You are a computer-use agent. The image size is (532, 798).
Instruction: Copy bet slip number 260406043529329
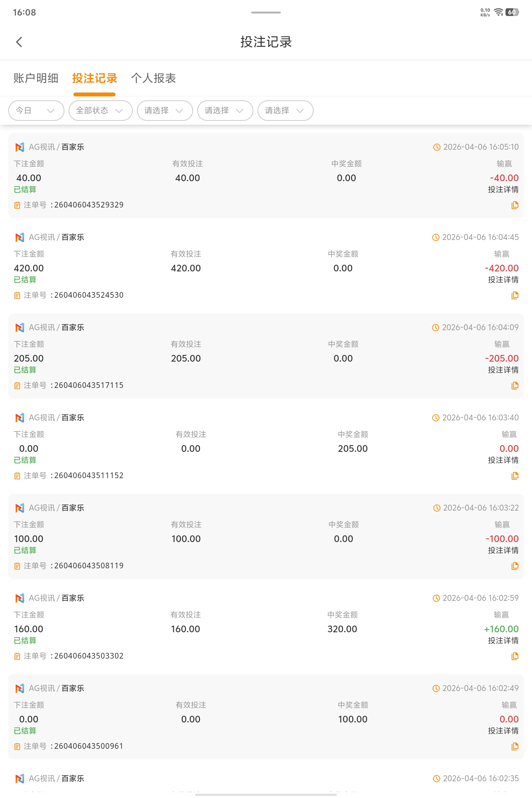click(514, 205)
